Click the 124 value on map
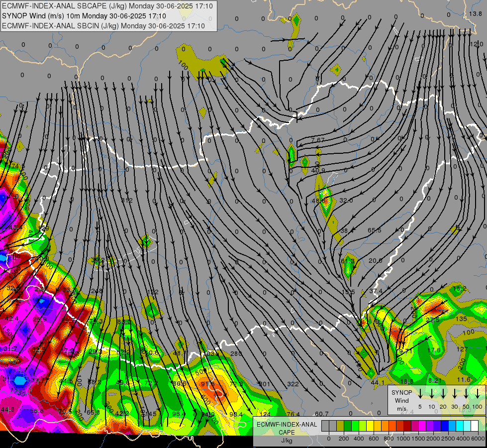The height and width of the screenshot is (448, 487). [x=265, y=414]
